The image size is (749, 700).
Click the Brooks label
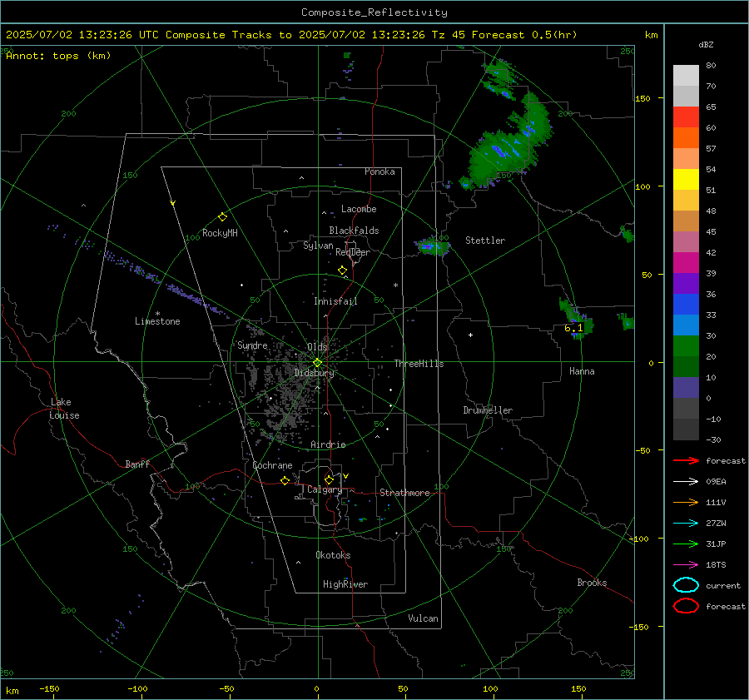tap(592, 583)
